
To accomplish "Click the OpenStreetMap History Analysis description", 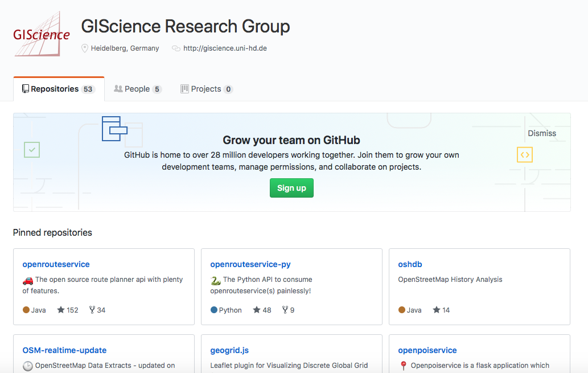I will [x=450, y=280].
